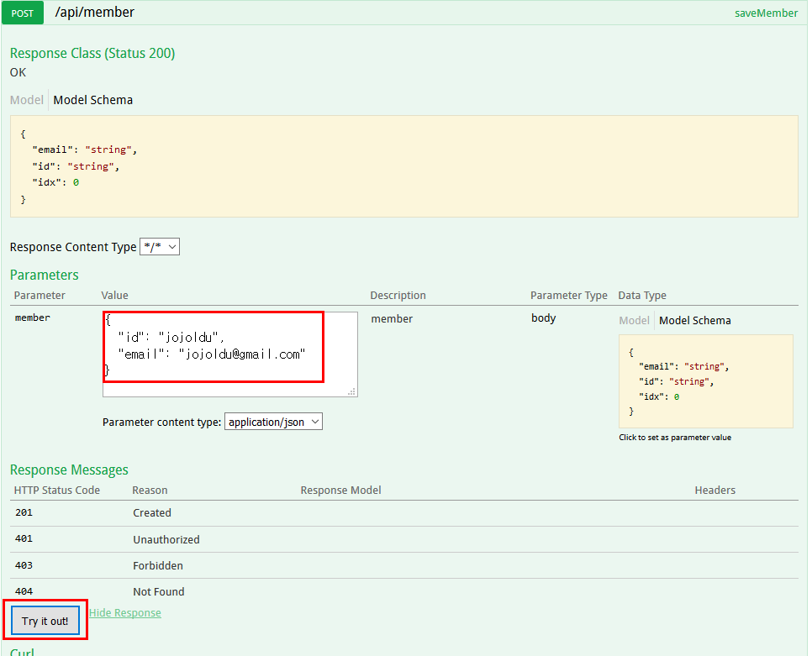Click inside the member body textarea
Viewport: 812px width, 656px height.
tap(230, 354)
